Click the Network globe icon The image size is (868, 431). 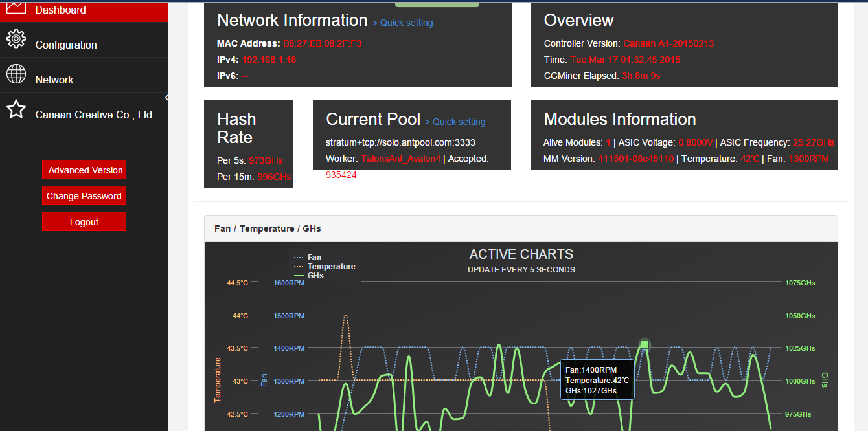tap(16, 74)
